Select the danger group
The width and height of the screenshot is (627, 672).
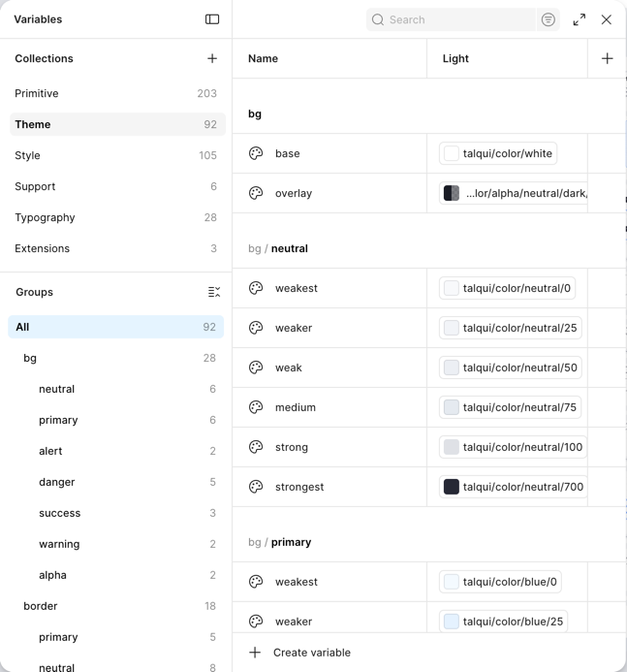point(115,482)
